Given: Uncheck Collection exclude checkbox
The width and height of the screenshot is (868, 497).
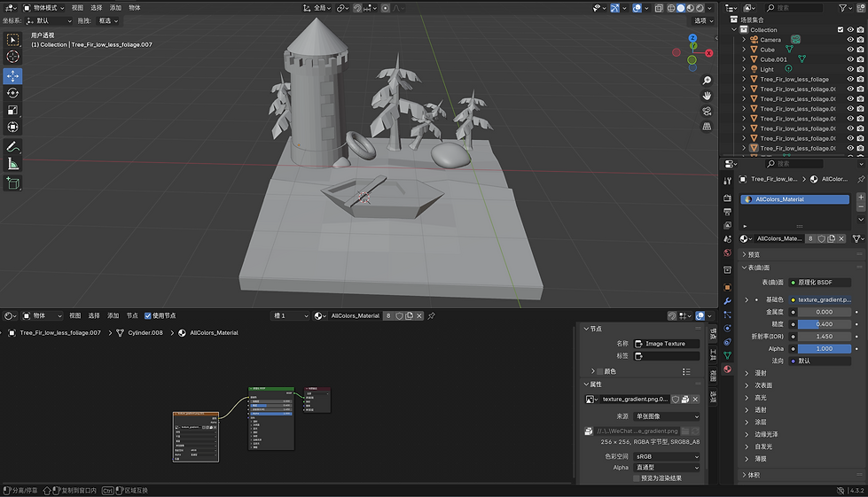Looking at the screenshot, I should pyautogui.click(x=841, y=30).
